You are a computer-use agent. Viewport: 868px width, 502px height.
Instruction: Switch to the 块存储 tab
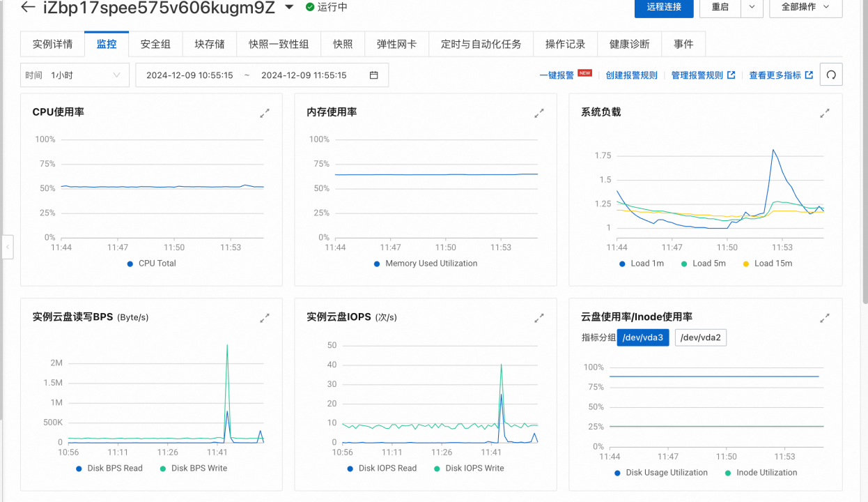[x=210, y=44]
